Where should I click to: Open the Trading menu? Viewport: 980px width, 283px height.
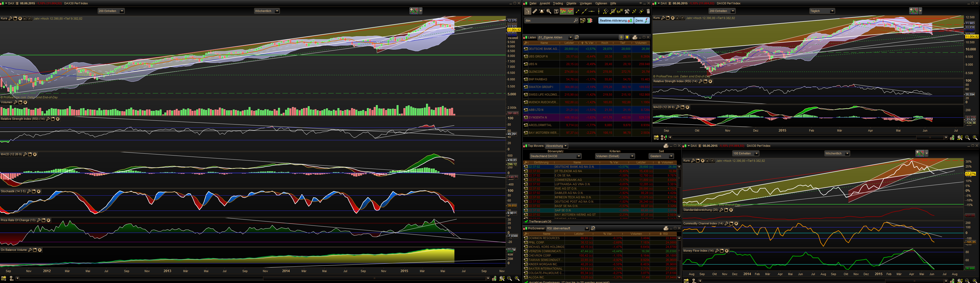click(x=558, y=4)
